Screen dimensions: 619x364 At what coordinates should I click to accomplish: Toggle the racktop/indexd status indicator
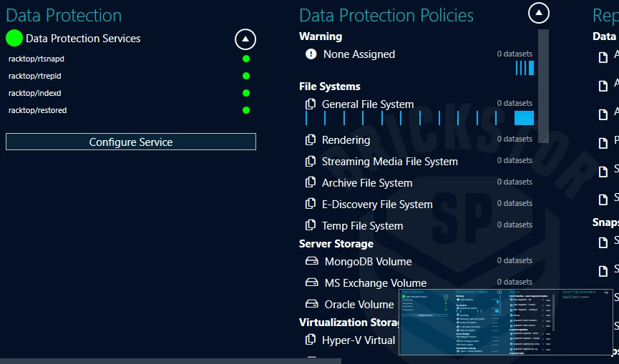coord(246,93)
